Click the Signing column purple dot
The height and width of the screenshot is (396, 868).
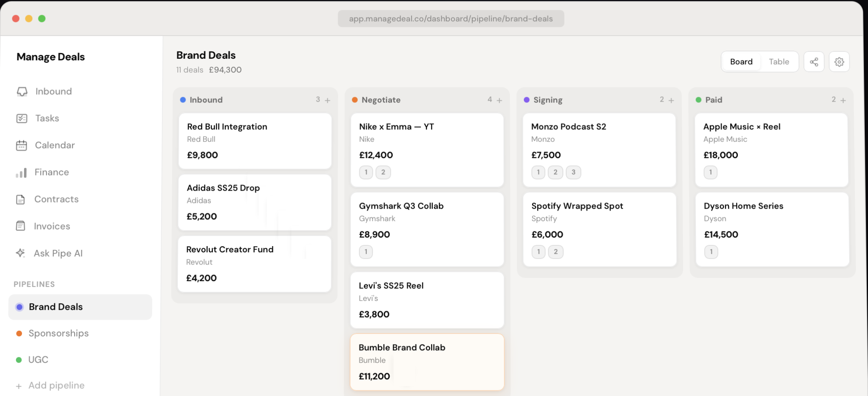click(x=527, y=100)
